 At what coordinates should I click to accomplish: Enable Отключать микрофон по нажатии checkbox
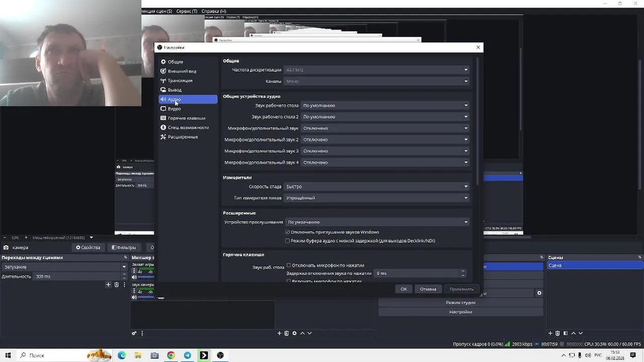289,265
